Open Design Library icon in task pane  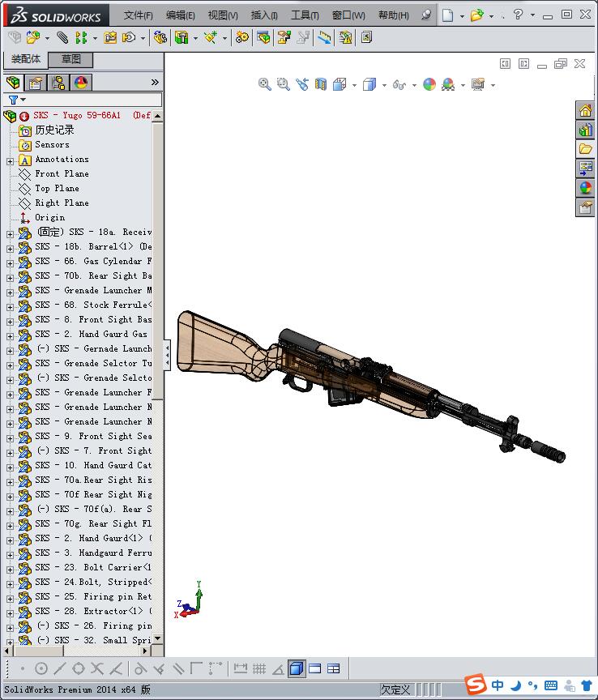(585, 130)
